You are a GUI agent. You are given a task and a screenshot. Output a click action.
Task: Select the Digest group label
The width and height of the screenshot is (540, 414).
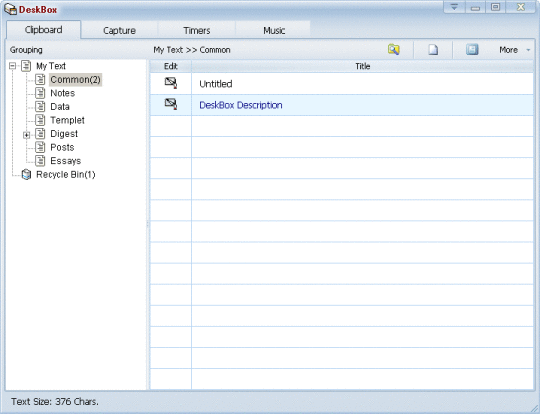pyautogui.click(x=64, y=134)
